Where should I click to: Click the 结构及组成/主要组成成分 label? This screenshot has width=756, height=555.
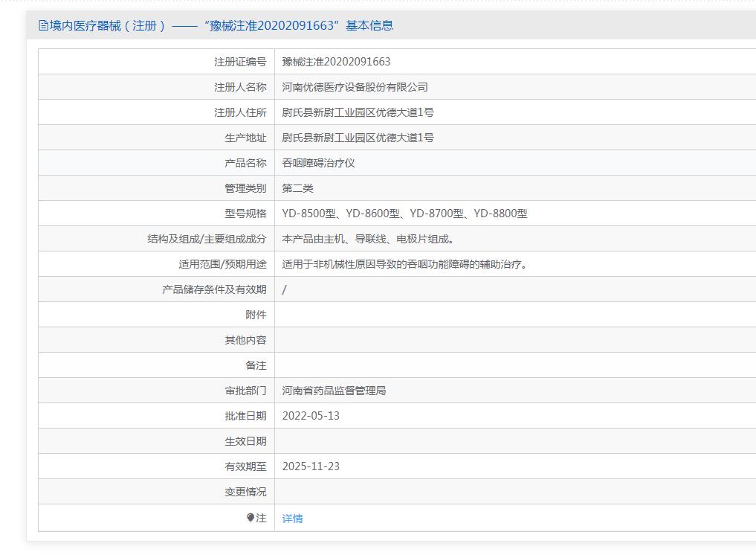tap(207, 239)
